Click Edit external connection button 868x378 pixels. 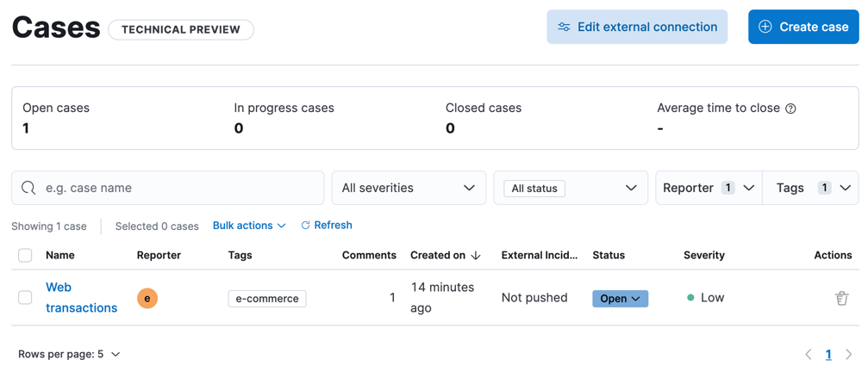(637, 27)
